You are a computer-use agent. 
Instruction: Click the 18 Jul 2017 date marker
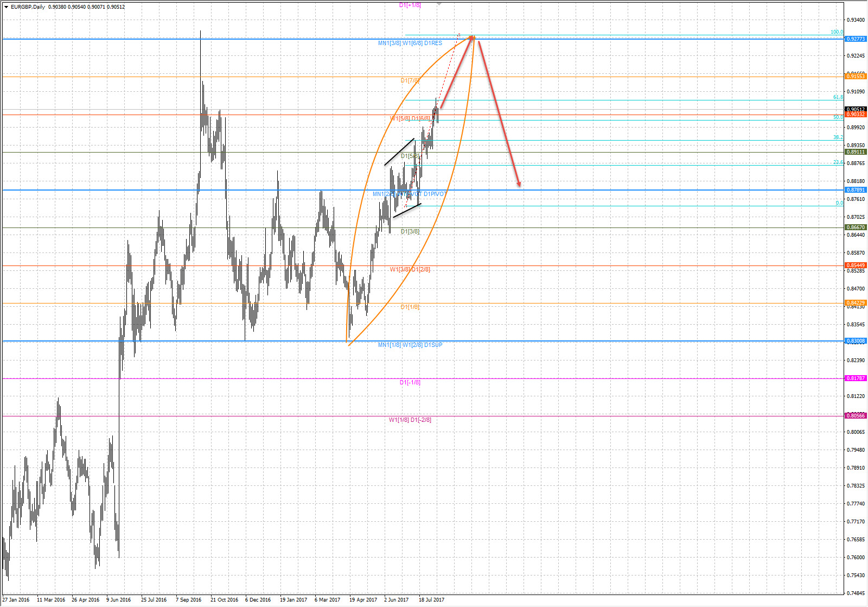[431, 600]
